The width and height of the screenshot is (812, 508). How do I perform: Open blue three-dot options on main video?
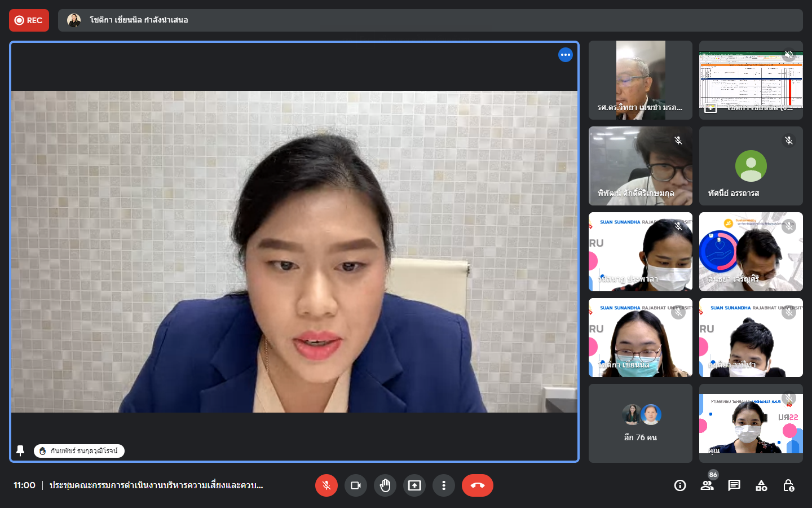(x=566, y=55)
